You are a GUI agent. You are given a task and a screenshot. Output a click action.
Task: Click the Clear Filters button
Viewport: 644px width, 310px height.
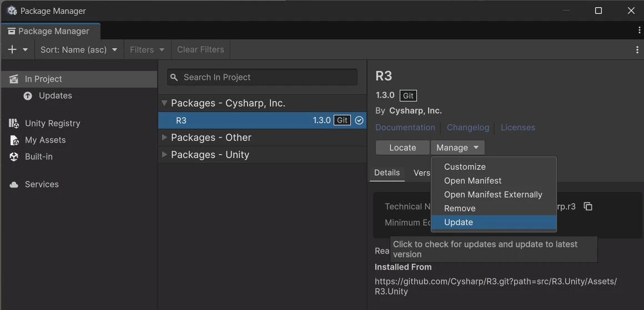[200, 49]
